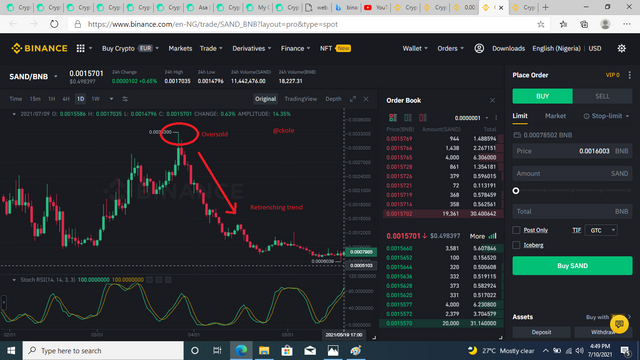The image size is (640, 360).
Task: Open the yellow chat support bubble
Action: (x=619, y=324)
